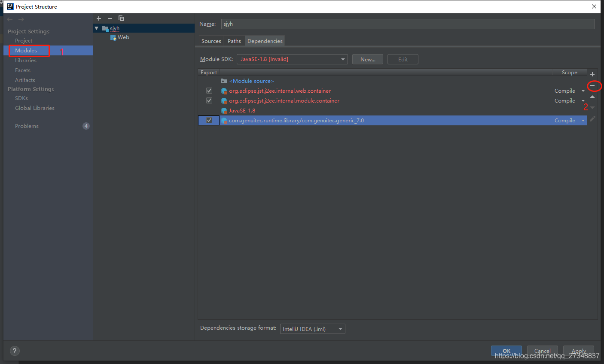The height and width of the screenshot is (364, 604).
Task: Switch to the Dependencies tab
Action: click(265, 41)
